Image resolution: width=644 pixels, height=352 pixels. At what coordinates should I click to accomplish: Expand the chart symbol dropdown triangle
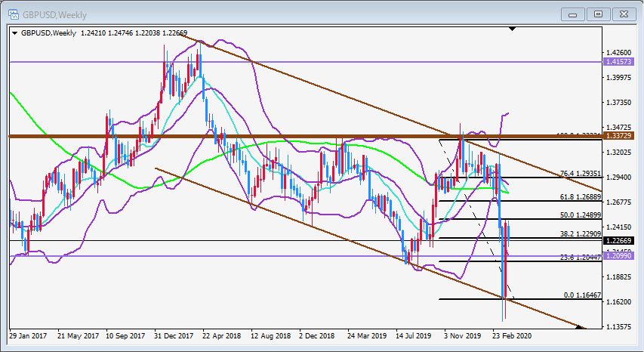tap(15, 33)
